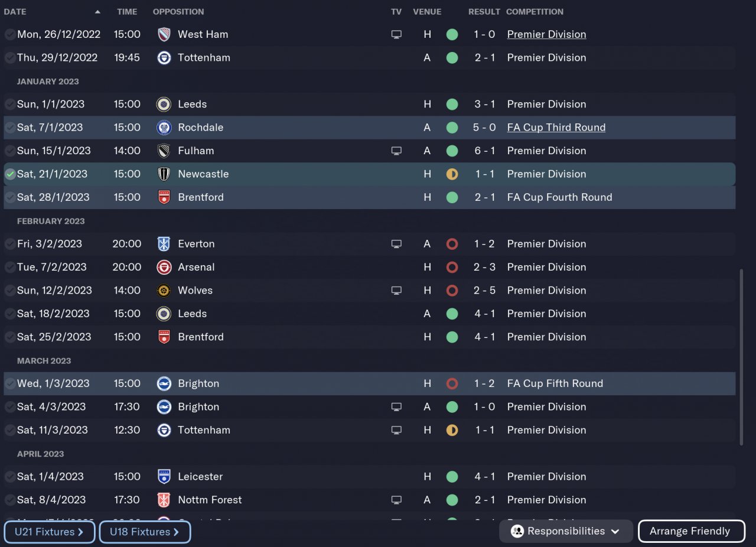Click the Arrange Friendly button
Viewport: 756px width, 547px height.
(691, 531)
